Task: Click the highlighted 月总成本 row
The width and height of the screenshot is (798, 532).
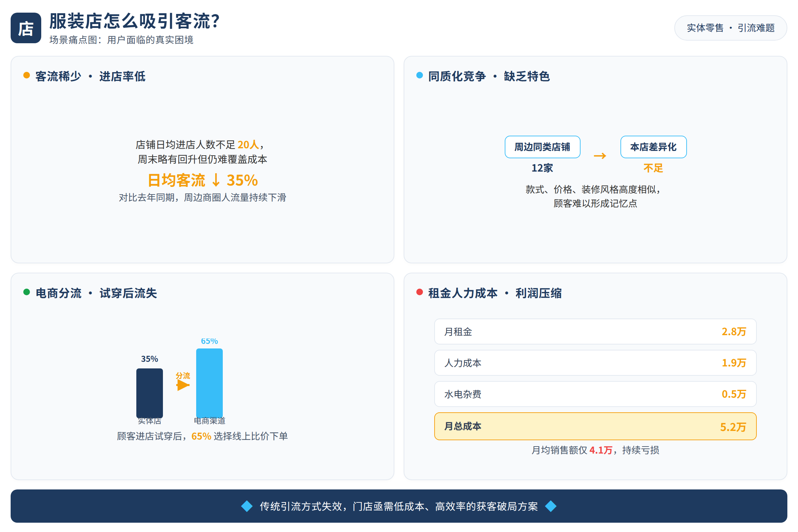Action: (x=595, y=426)
